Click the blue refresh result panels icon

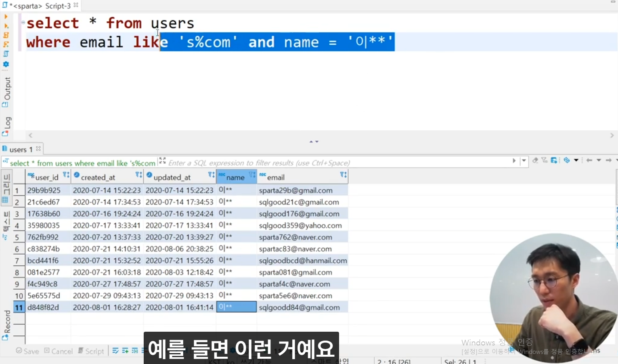pos(567,160)
